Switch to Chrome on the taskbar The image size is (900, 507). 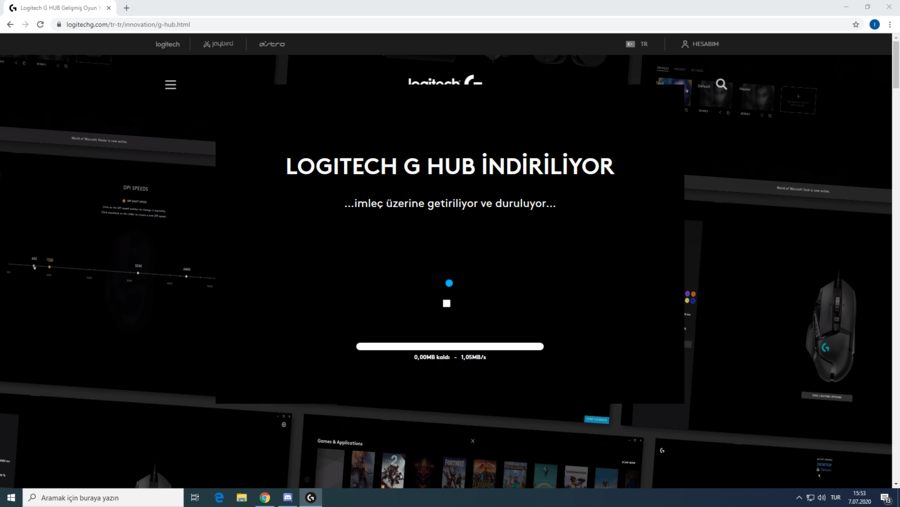click(265, 498)
